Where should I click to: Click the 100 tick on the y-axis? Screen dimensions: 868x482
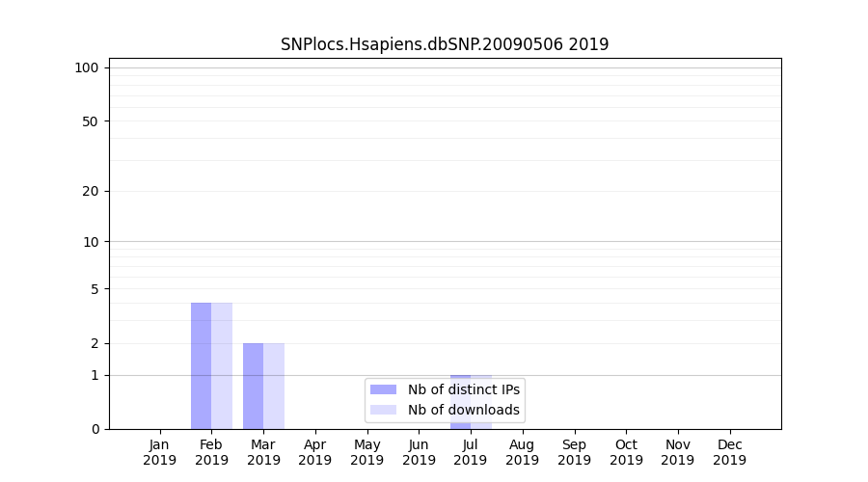point(87,67)
